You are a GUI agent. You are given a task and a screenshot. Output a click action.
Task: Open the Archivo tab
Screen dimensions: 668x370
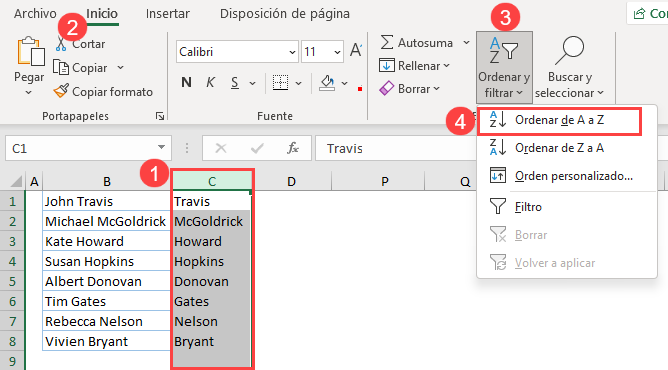point(35,14)
